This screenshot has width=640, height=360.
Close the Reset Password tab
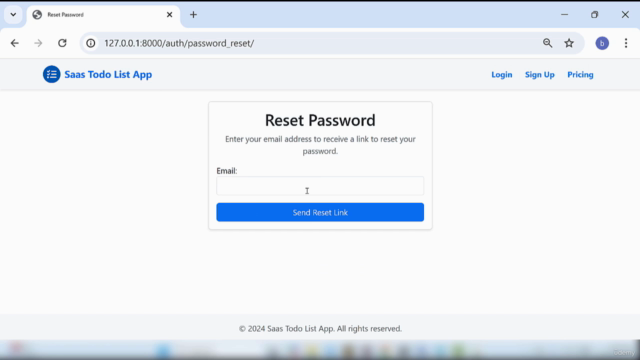[x=169, y=15]
